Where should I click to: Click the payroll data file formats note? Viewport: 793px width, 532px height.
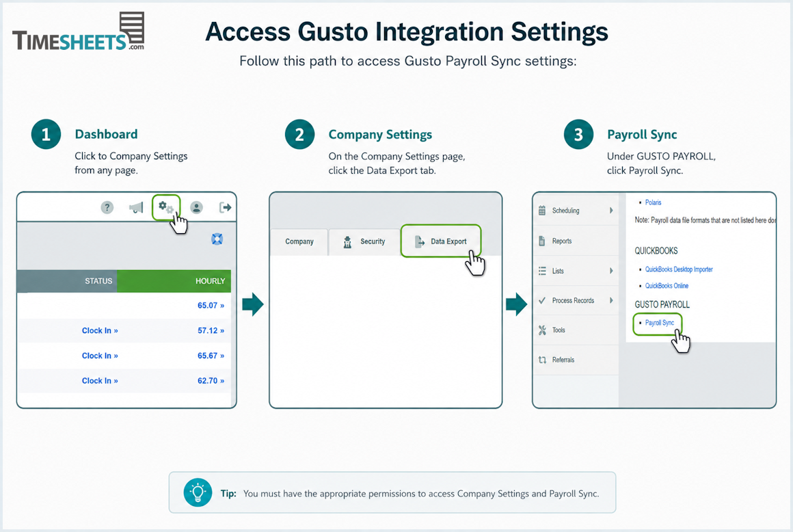pos(705,220)
